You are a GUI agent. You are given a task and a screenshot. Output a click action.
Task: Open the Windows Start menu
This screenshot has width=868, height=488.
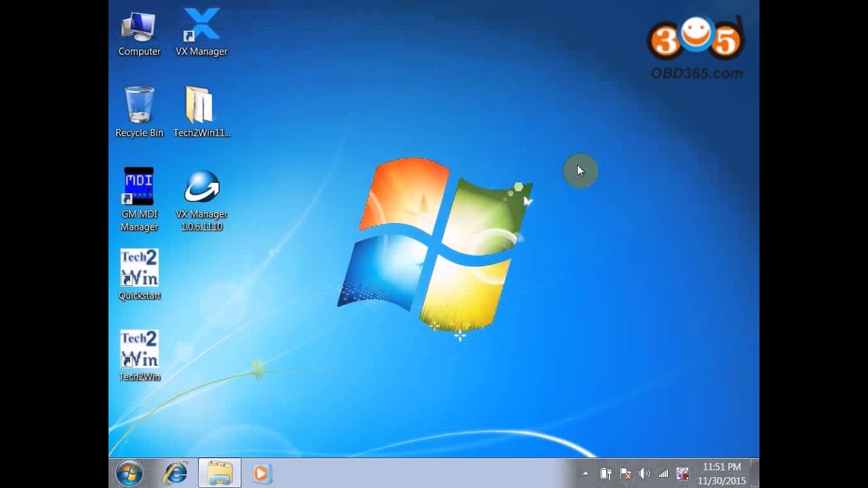[129, 473]
